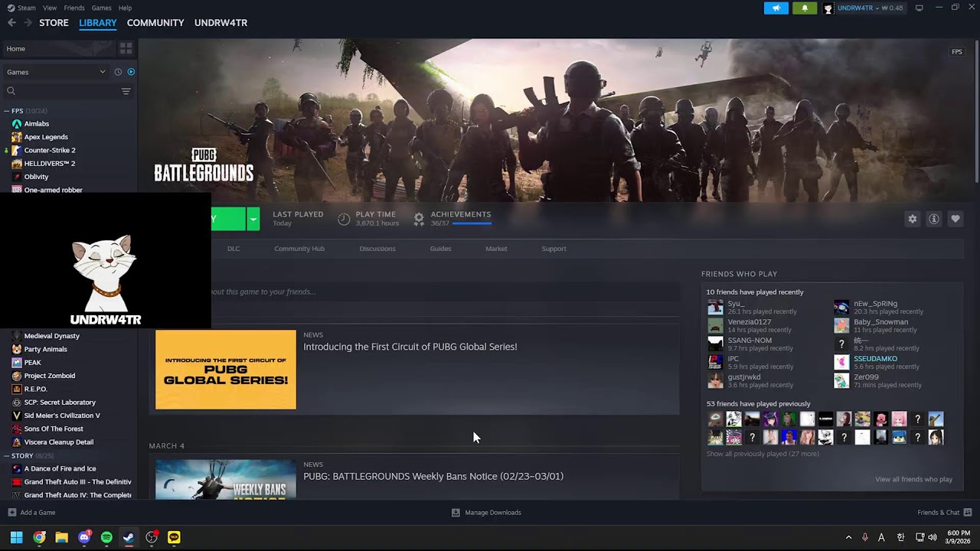
Task: Toggle the ready-to-play filter icon
Action: 131,72
